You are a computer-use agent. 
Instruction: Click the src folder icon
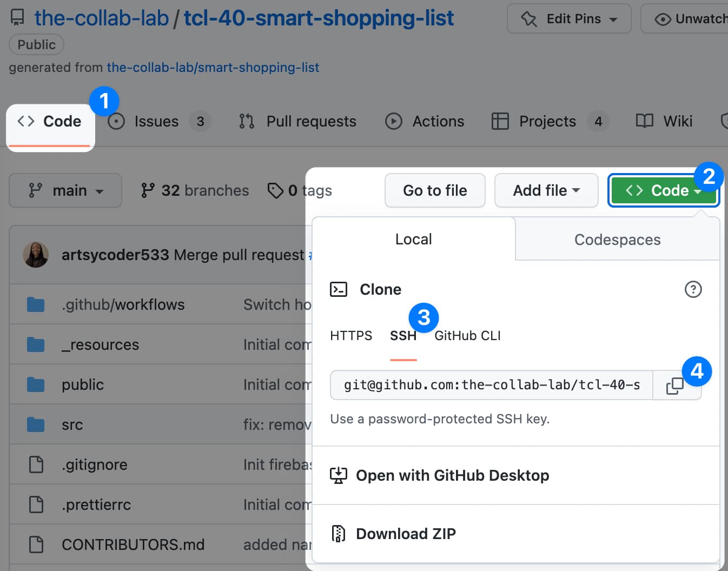36,424
